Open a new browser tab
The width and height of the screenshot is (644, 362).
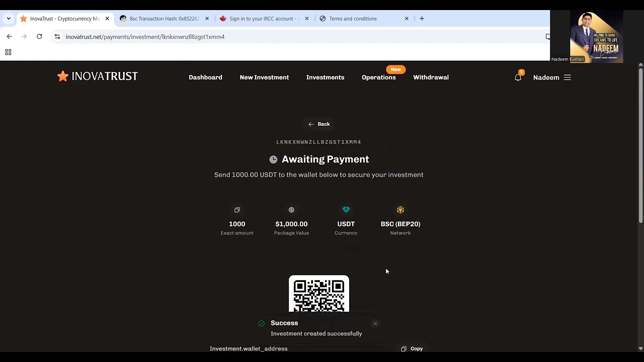422,19
